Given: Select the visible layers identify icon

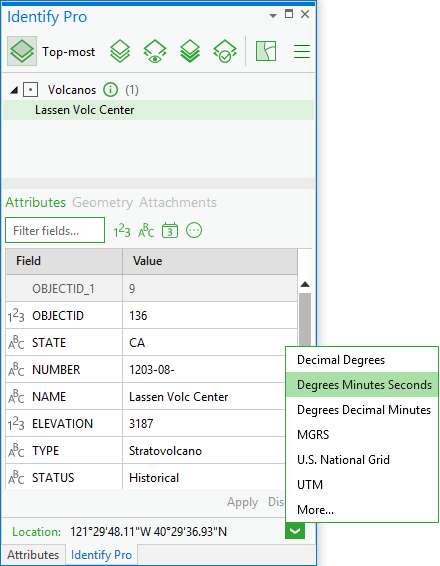Looking at the screenshot, I should click(155, 51).
